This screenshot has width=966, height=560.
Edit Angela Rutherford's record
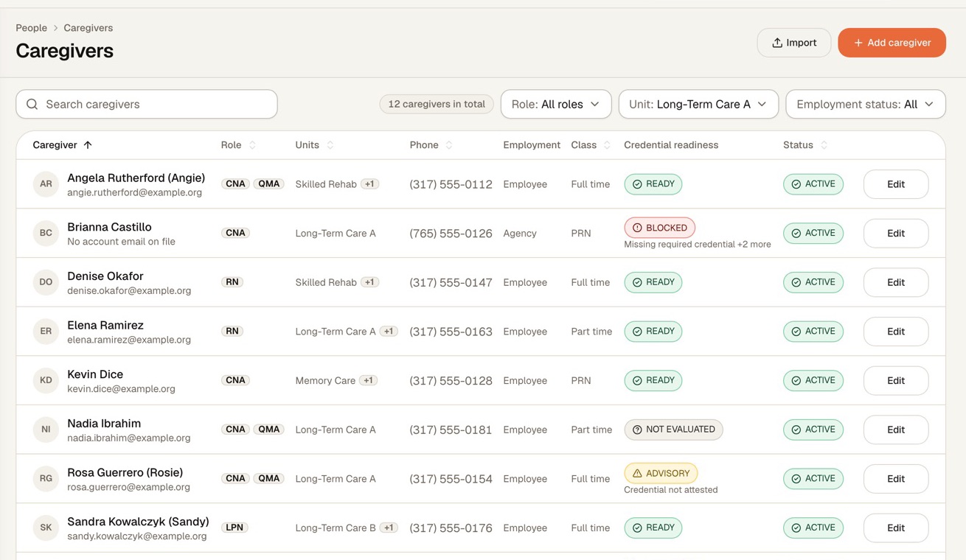click(896, 184)
